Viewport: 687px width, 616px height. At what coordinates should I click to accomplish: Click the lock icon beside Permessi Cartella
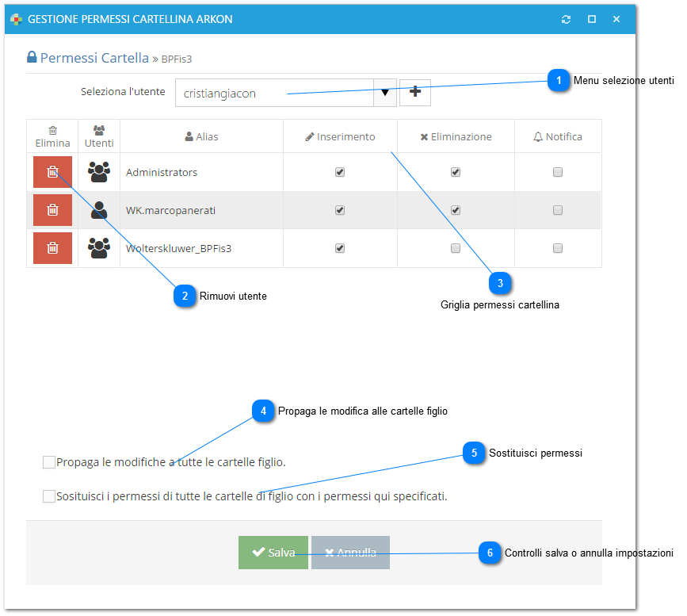point(32,57)
